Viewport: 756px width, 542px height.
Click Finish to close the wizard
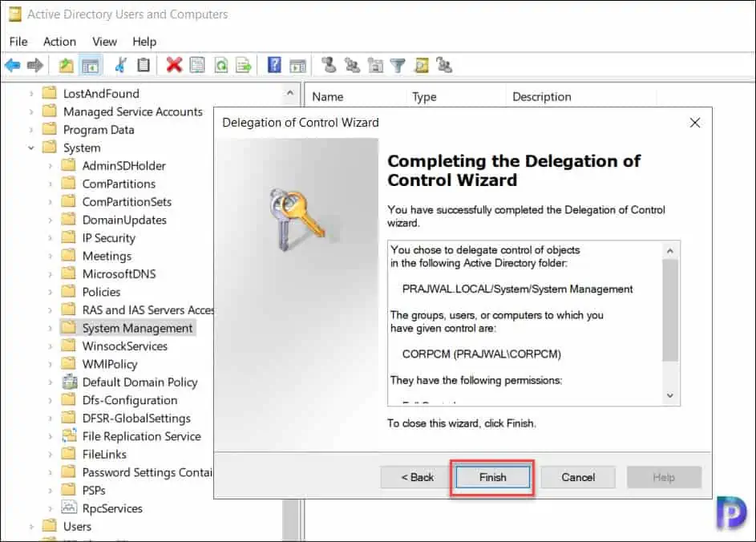click(492, 477)
